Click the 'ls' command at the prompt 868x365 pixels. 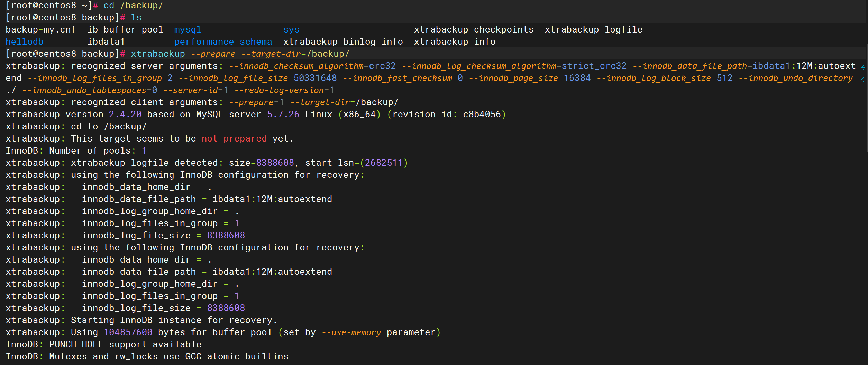tap(136, 18)
